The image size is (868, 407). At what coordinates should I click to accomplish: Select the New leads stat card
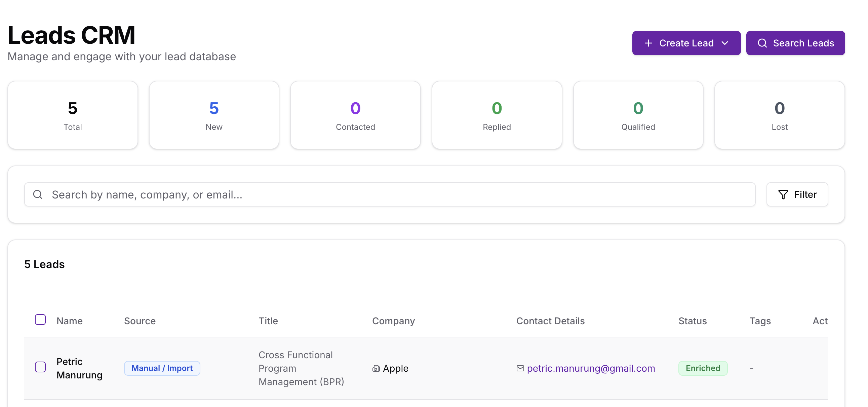214,115
